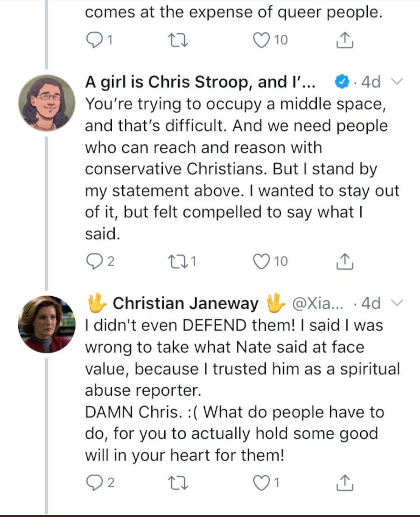Reply to the top queer people tweet
The width and height of the screenshot is (420, 517).
[x=94, y=40]
